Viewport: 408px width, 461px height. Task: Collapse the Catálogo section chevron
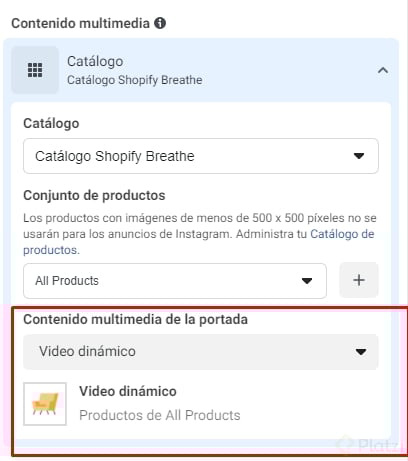(x=383, y=70)
